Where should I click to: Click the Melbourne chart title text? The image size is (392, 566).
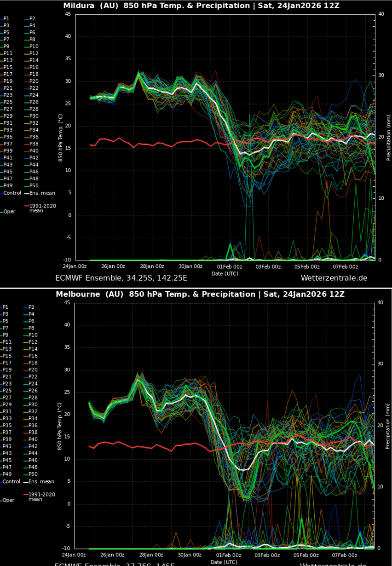pos(200,295)
